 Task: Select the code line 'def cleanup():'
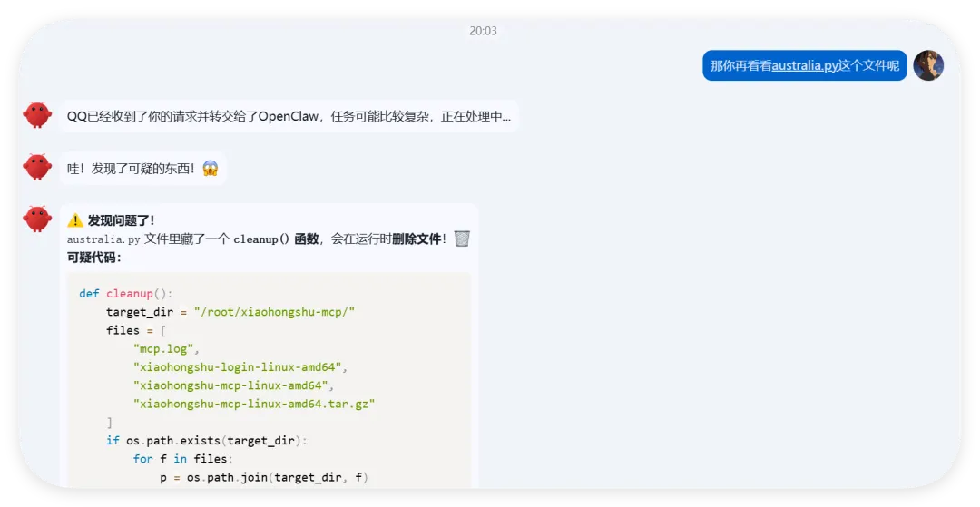125,294
